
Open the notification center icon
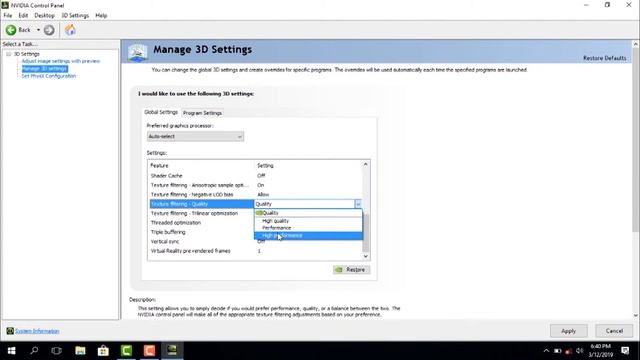[x=625, y=351]
